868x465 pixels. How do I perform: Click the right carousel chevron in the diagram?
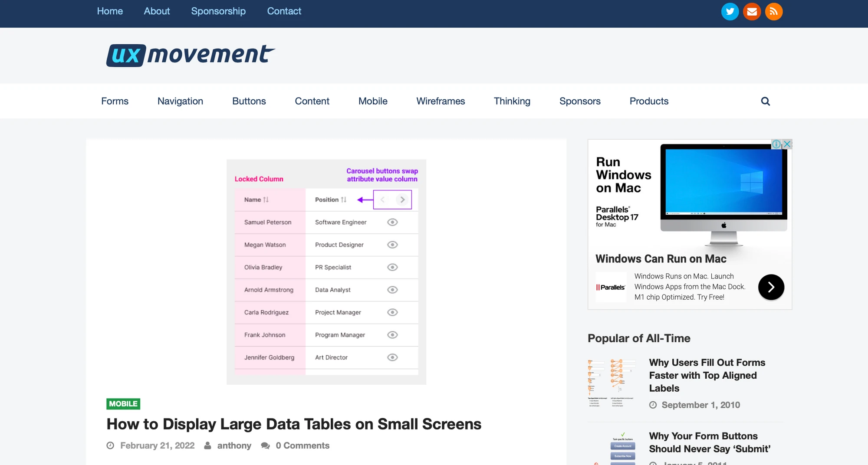pyautogui.click(x=402, y=200)
